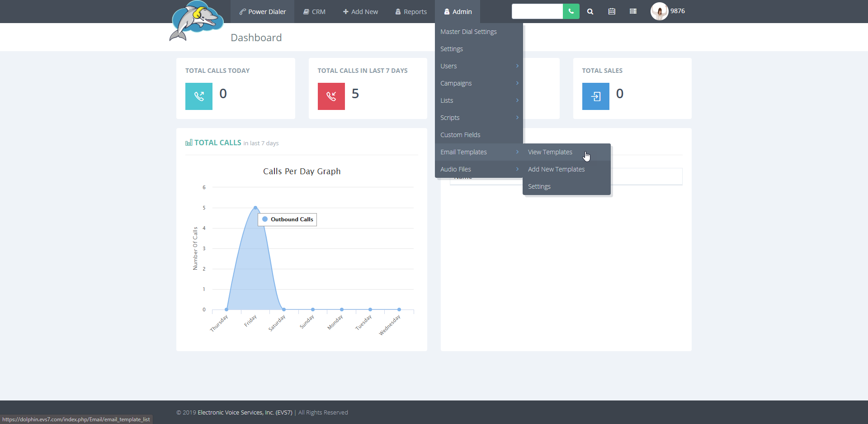Click the Wednesday data point on graph

click(x=399, y=310)
